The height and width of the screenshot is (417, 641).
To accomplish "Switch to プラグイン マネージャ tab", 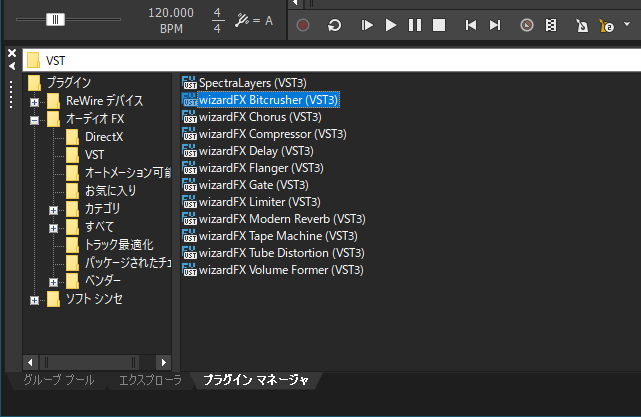I will [256, 380].
